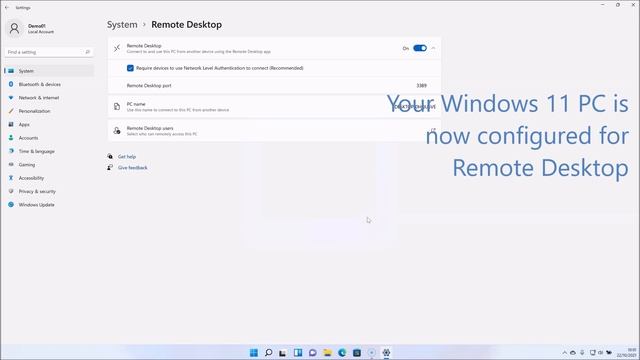Click the Remote Desktop port value 3389
This screenshot has height=360, width=640.
[421, 86]
